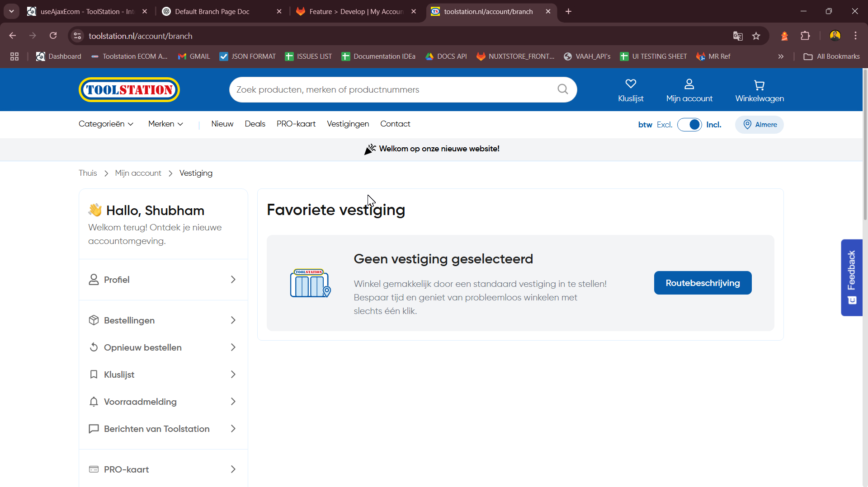
Task: Open the Feedback side tab
Action: tap(852, 277)
